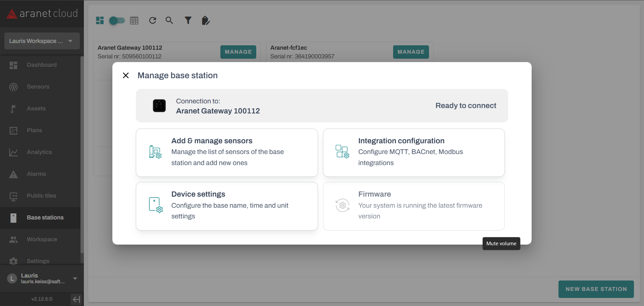Click the refresh icon in toolbar
This screenshot has height=306, width=644.
[153, 20]
